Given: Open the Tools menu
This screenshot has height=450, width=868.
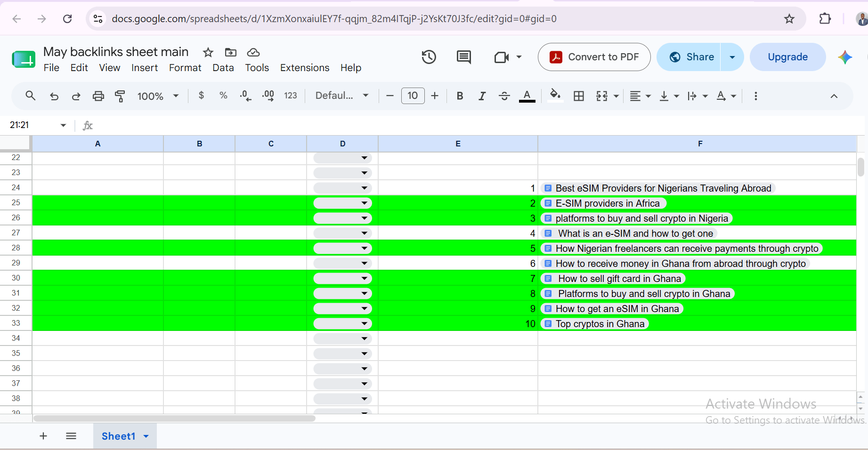Looking at the screenshot, I should [257, 68].
